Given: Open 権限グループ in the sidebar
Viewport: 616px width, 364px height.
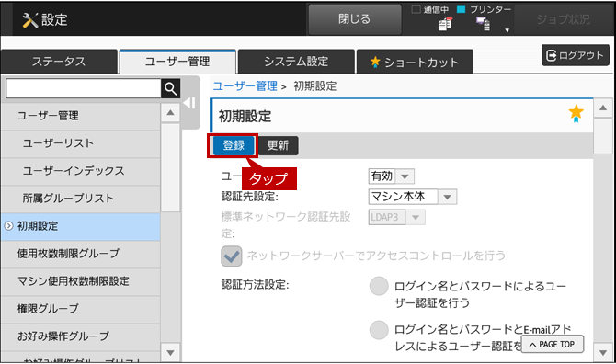Looking at the screenshot, I should point(81,309).
